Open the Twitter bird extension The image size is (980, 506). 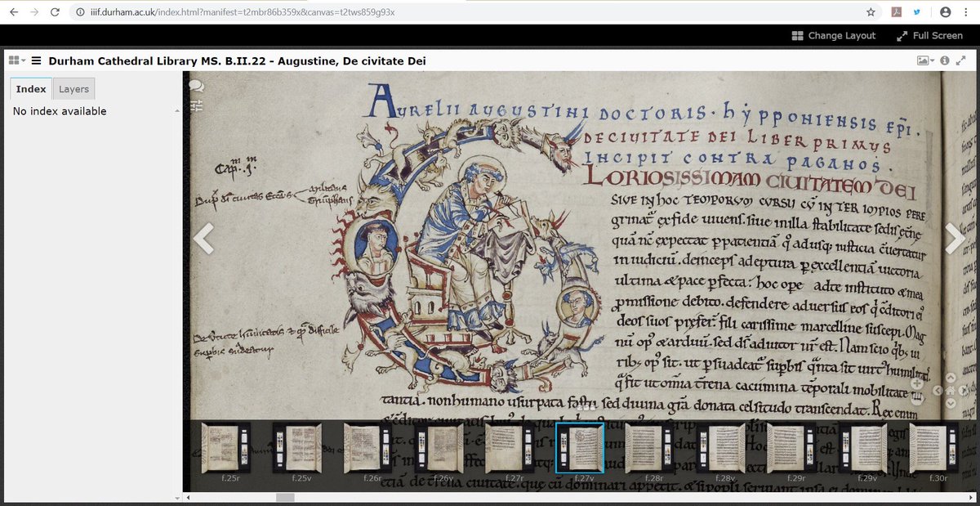pos(918,12)
